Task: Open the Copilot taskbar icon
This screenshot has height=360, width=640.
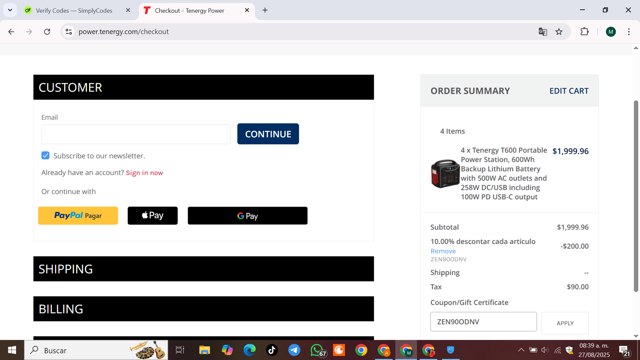Action: pos(227,350)
